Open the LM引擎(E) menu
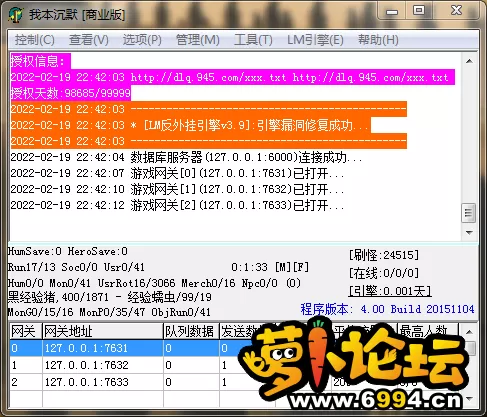 pyautogui.click(x=315, y=40)
